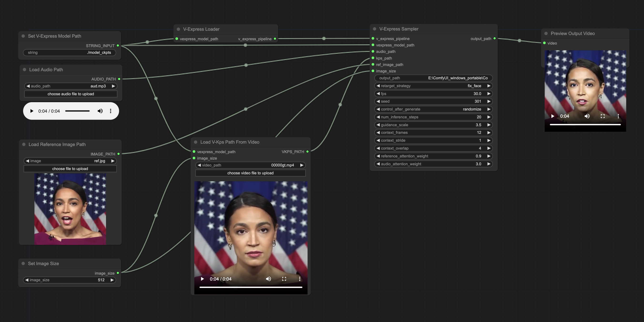Play the Preview Output Video
The image size is (644, 322).
pyautogui.click(x=553, y=116)
